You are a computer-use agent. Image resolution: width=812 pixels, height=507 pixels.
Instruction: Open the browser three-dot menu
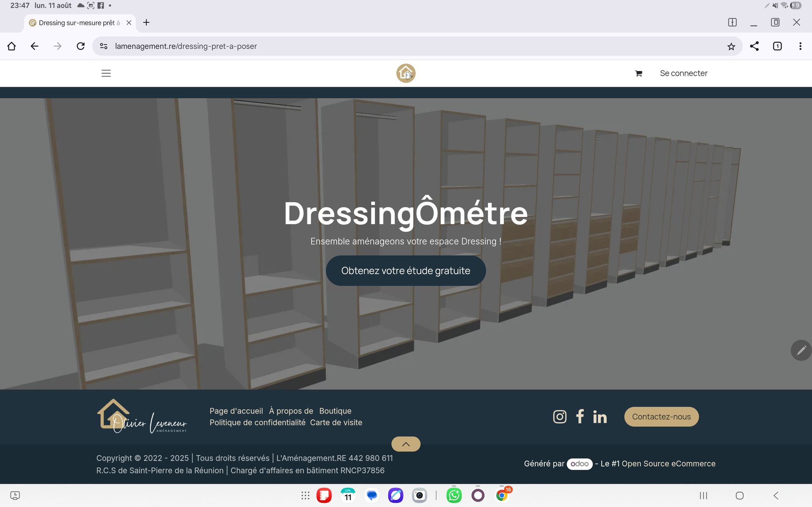(x=800, y=46)
